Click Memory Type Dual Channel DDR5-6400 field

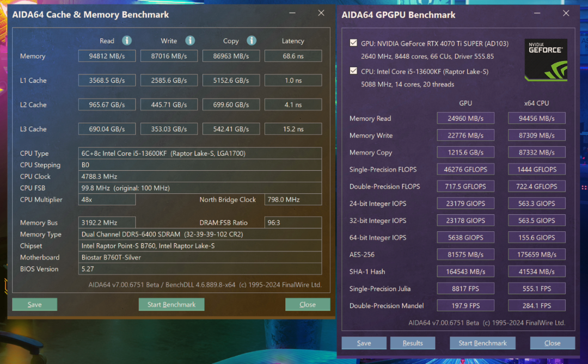200,235
